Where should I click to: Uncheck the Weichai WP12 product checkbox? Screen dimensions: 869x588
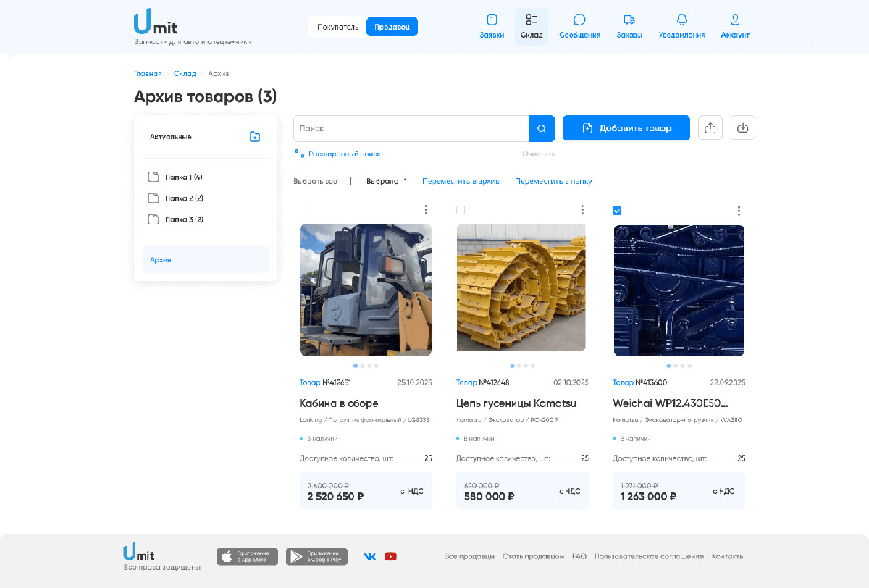pos(617,211)
